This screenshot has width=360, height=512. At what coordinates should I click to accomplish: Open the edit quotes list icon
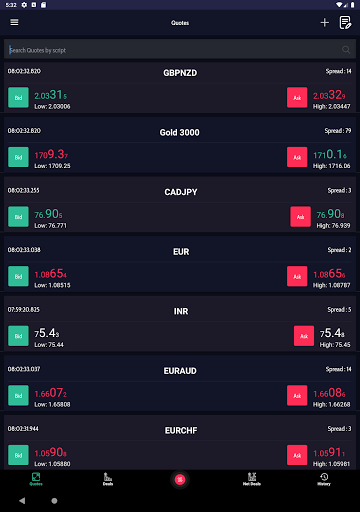[x=345, y=23]
